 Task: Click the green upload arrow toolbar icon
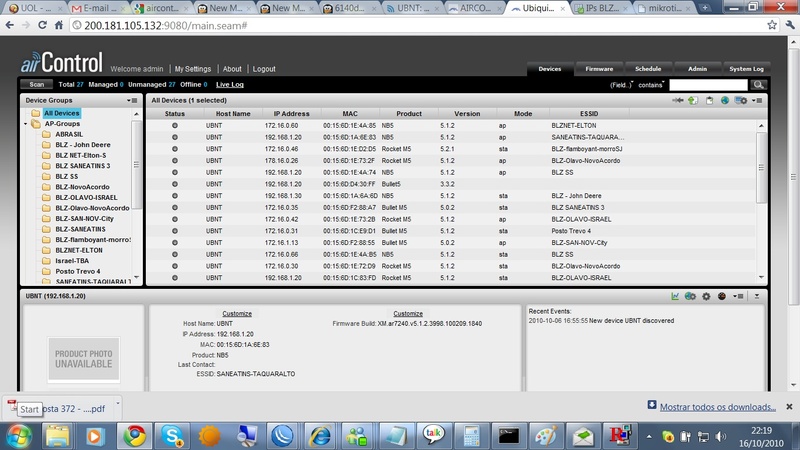[693, 101]
